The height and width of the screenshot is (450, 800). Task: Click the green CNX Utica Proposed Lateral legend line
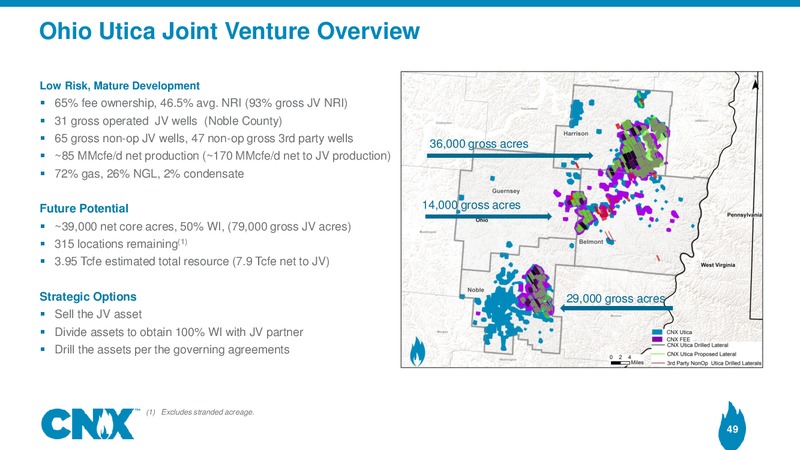pyautogui.click(x=657, y=354)
